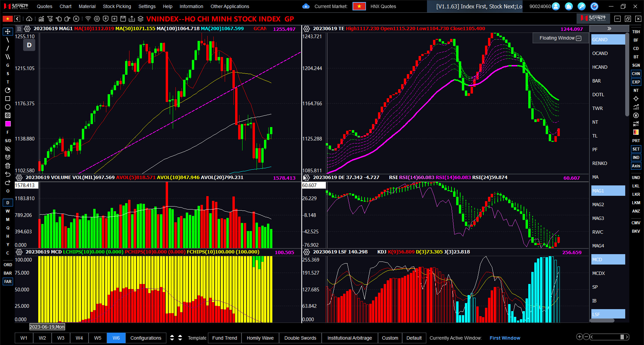The width and height of the screenshot is (644, 345).
Task: Collapse indicator list with double chevron
Action: [x=609, y=28]
